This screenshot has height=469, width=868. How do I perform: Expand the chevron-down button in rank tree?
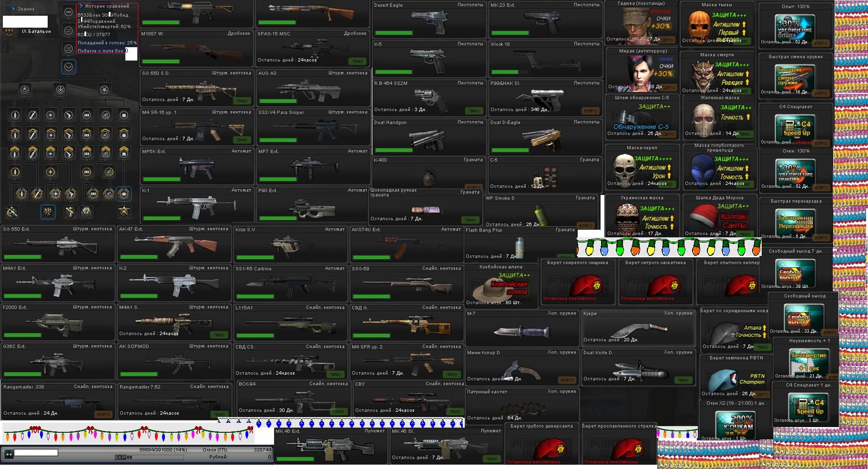tap(69, 67)
